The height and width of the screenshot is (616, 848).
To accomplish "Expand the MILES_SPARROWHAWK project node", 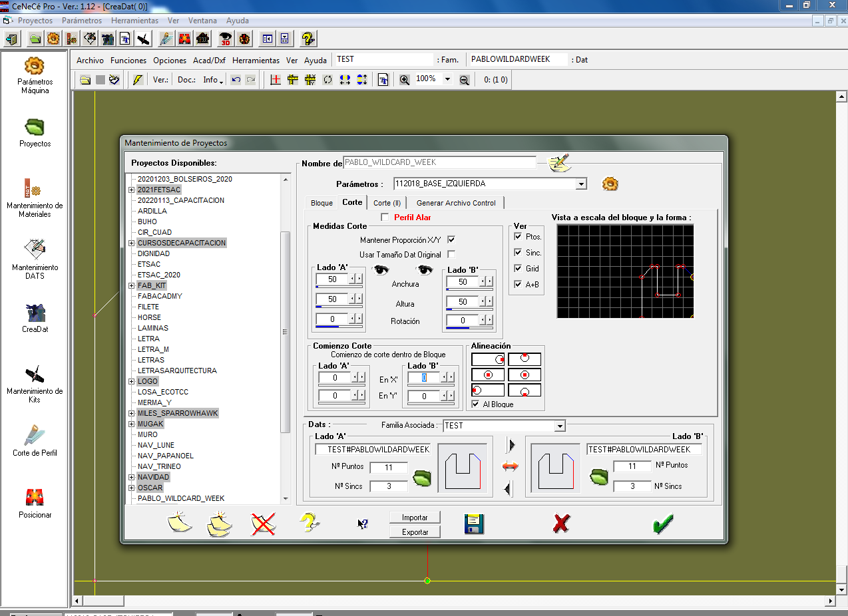I will pyautogui.click(x=132, y=413).
